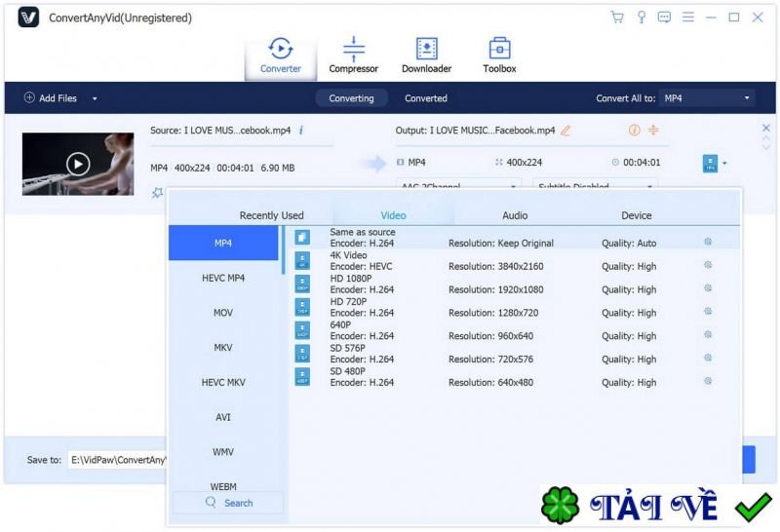The height and width of the screenshot is (532, 780).
Task: Open the Convert All to MP4 dropdown
Action: click(x=707, y=98)
